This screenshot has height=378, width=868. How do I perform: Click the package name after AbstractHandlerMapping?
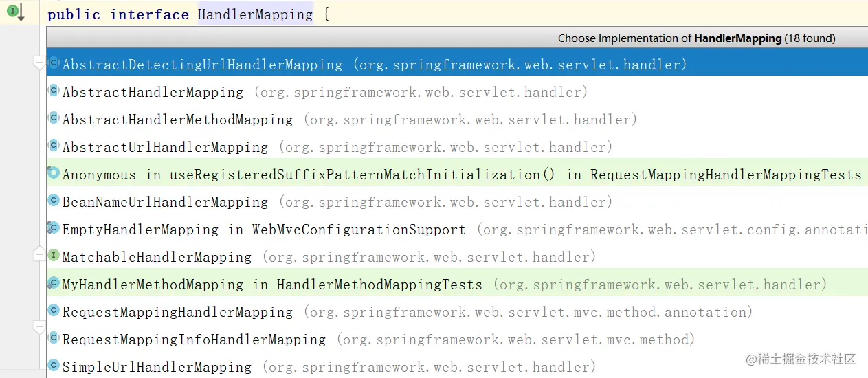[x=421, y=92]
